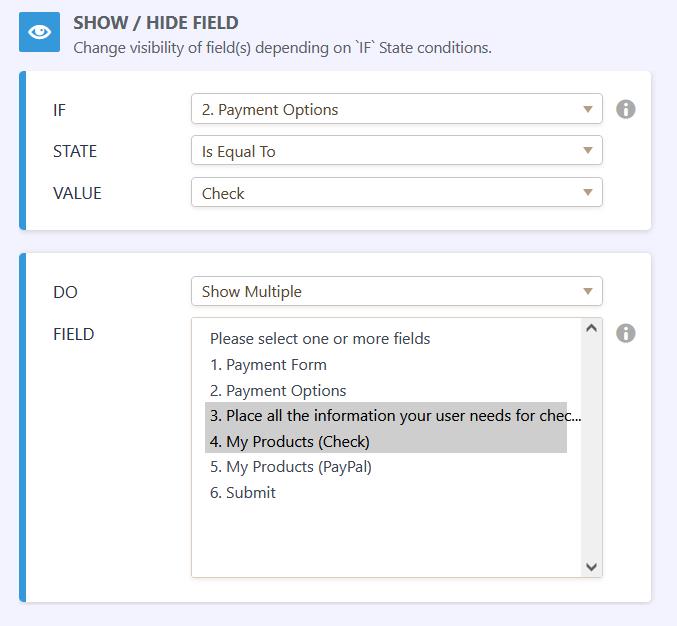Click the info icon beside FIELD list

coord(626,333)
